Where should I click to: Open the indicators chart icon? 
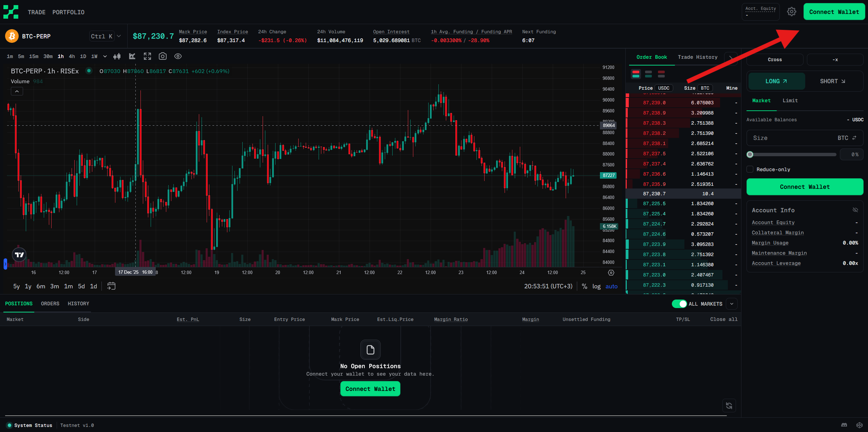[x=132, y=56]
